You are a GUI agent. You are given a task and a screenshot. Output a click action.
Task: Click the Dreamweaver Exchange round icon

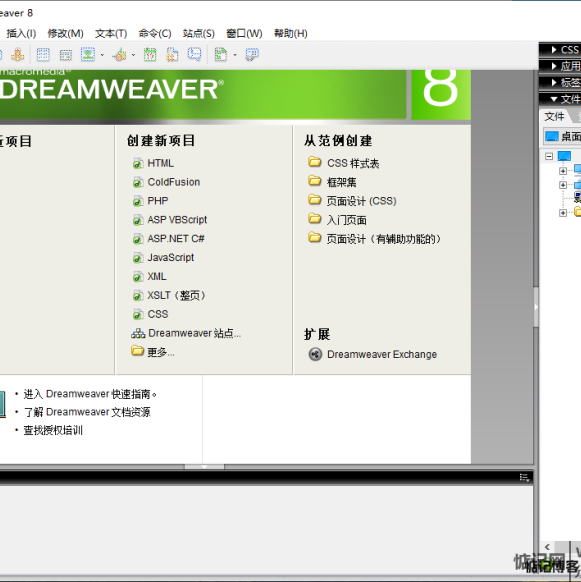coord(315,354)
